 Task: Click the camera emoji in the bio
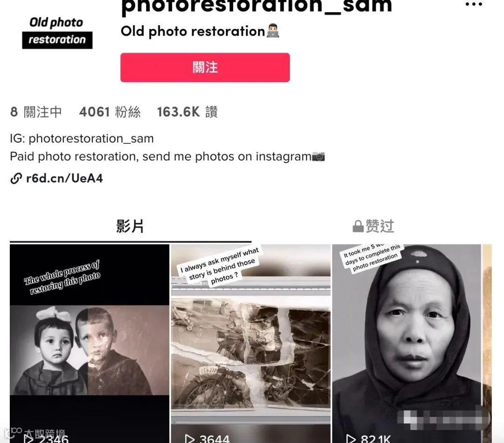[x=319, y=156]
